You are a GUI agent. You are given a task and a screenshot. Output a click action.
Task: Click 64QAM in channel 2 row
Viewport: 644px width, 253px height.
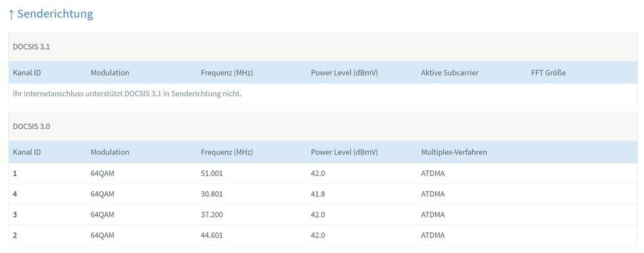(x=102, y=236)
